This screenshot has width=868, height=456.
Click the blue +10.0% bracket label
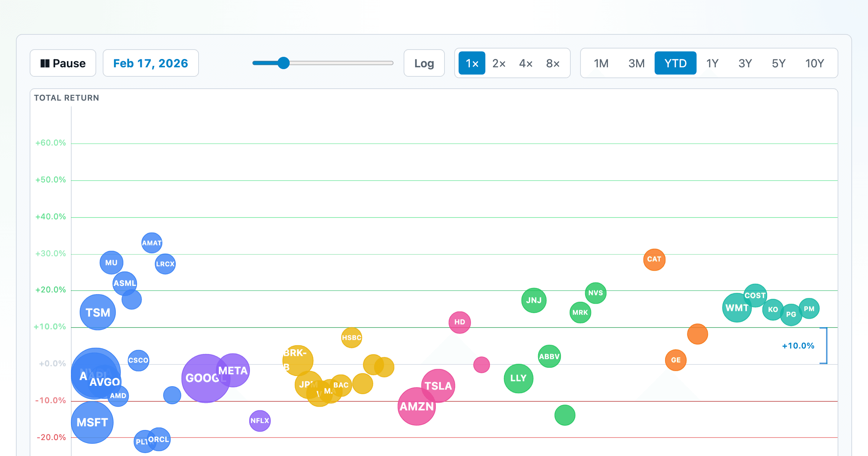coord(798,346)
